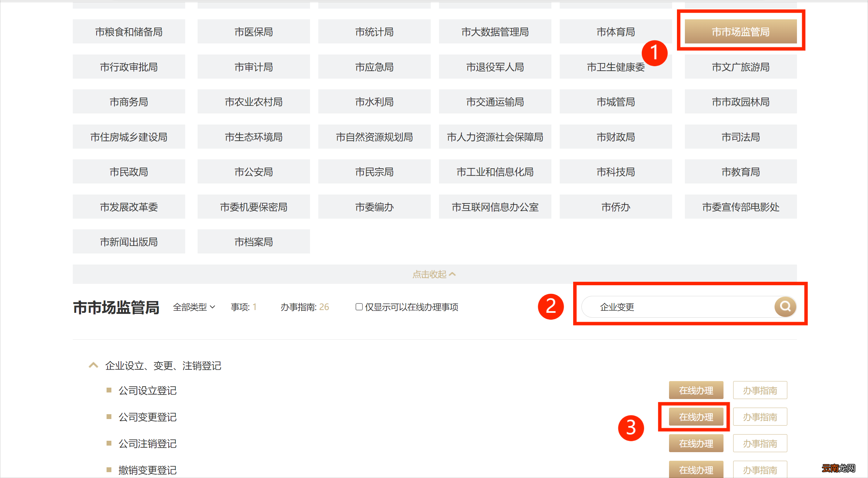Select the 市住房城乡建设局 department
Screen dimensions: 868x478
(x=129, y=137)
